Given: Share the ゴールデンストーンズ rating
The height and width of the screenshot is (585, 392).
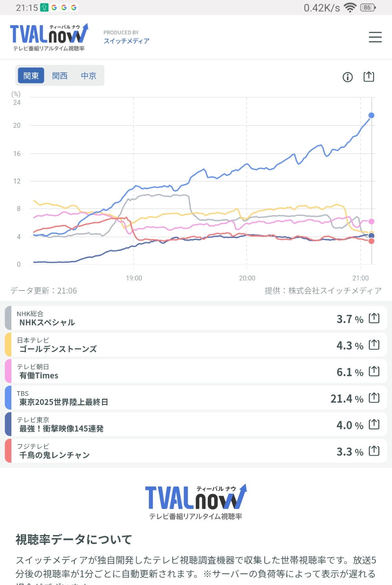Looking at the screenshot, I should [374, 345].
